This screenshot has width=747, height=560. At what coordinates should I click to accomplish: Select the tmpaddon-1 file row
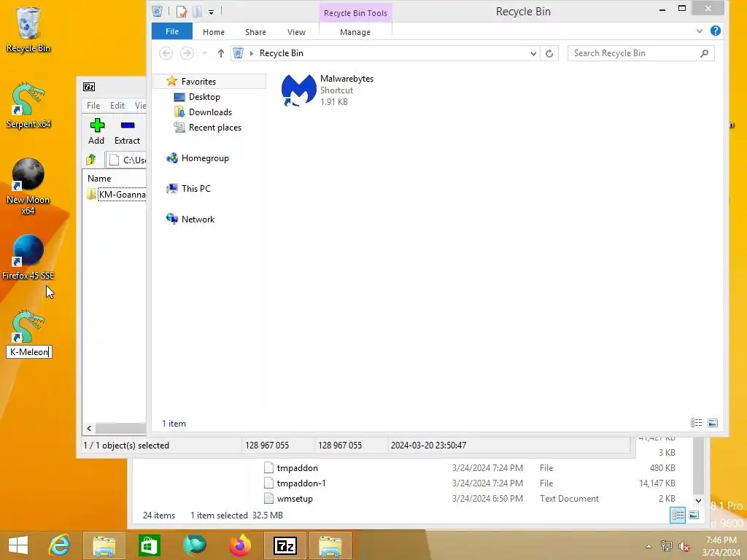(469, 483)
